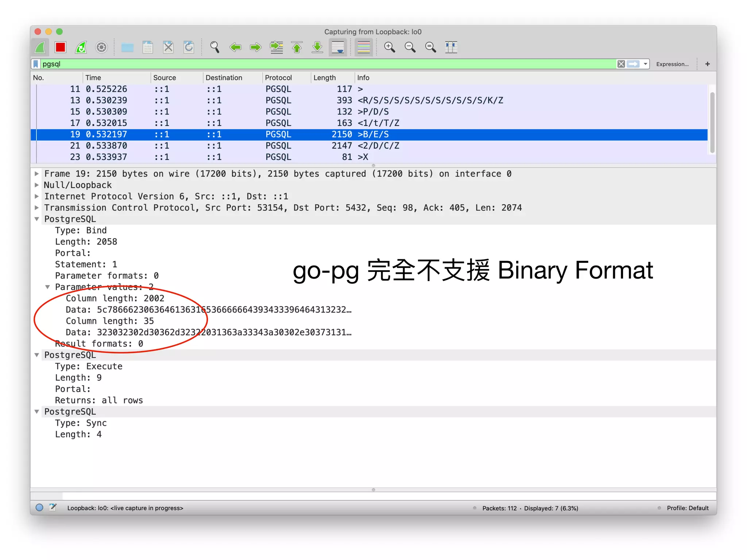
Task: Zoom out the main window text
Action: pos(410,47)
